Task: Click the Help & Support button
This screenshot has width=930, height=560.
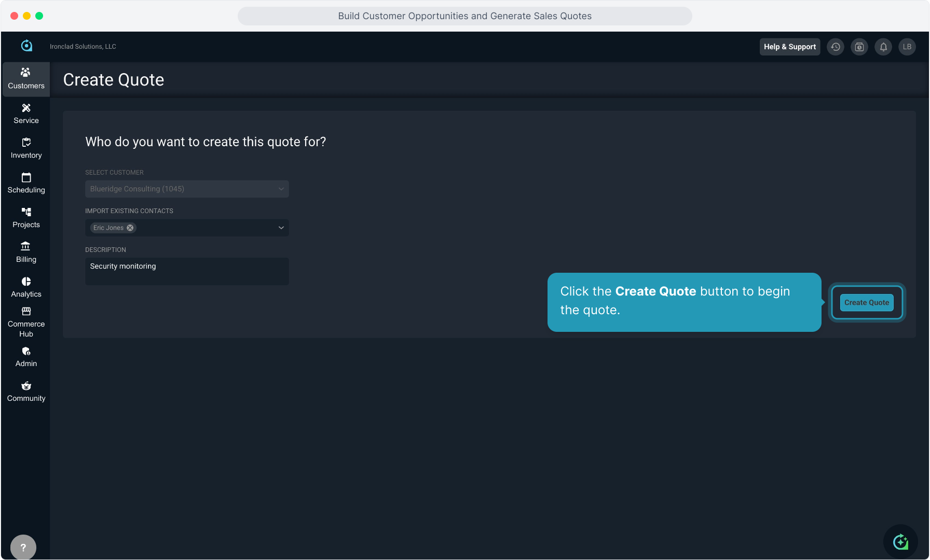Action: tap(789, 47)
